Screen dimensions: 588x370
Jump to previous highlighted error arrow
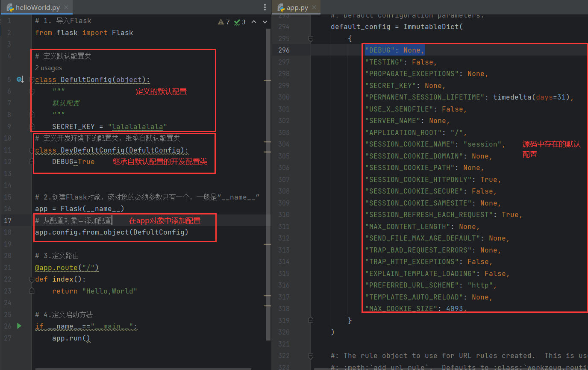pos(254,22)
